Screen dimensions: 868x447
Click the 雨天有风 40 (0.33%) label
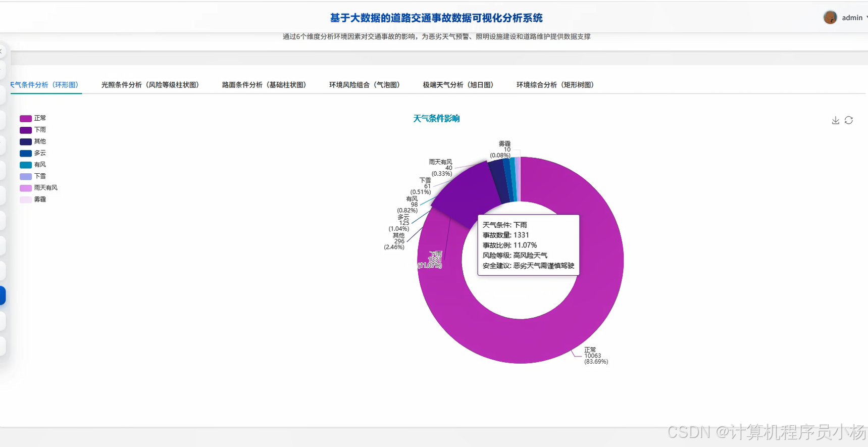[441, 168]
